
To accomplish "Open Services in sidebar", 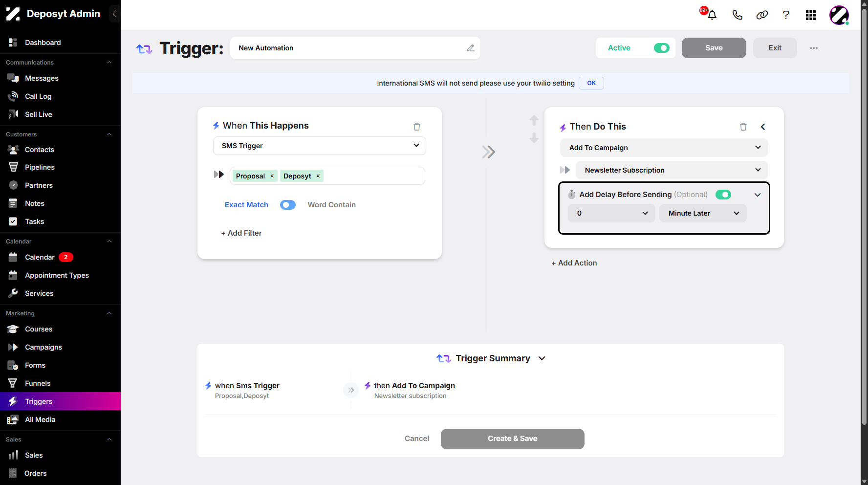I will [60, 293].
